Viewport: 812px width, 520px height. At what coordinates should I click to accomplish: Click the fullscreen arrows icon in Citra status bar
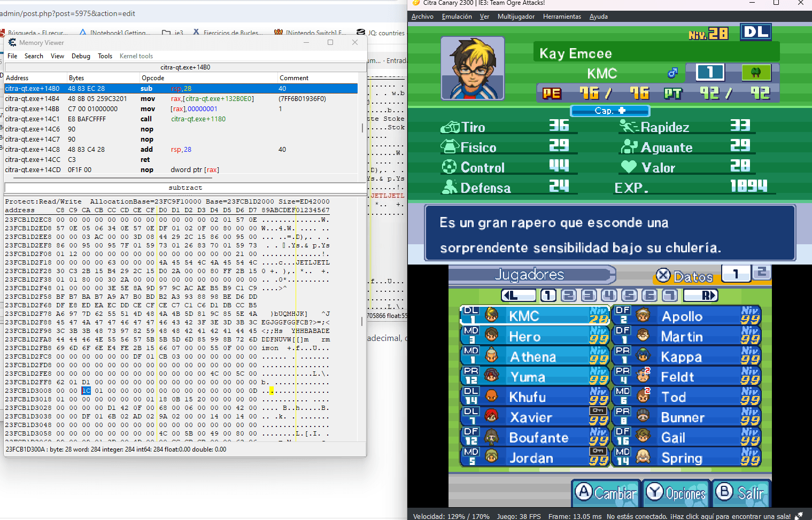point(799,516)
